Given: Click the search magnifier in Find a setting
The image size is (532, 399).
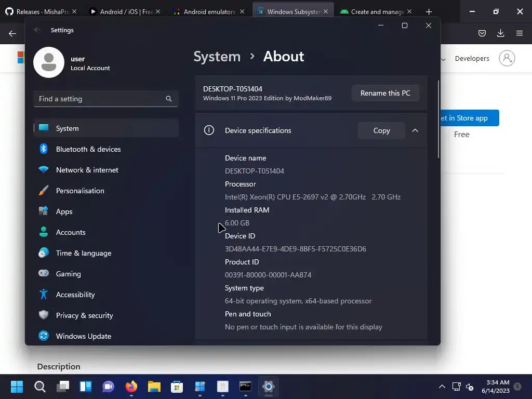Looking at the screenshot, I should (169, 99).
